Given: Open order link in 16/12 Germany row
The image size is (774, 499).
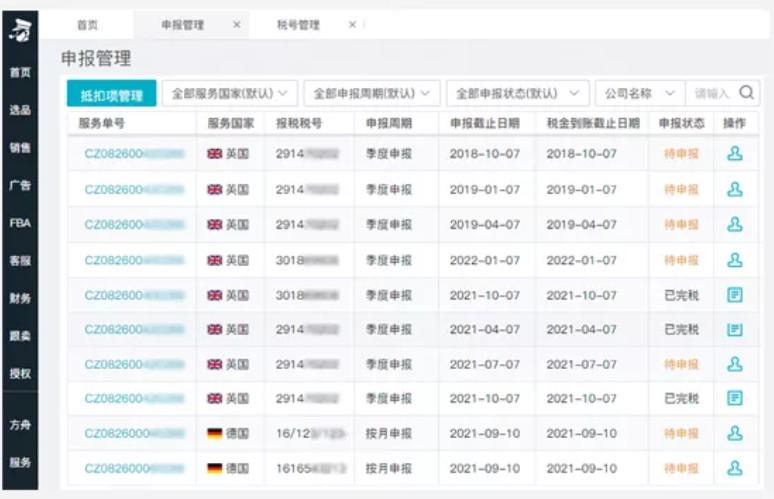Looking at the screenshot, I should [x=134, y=433].
